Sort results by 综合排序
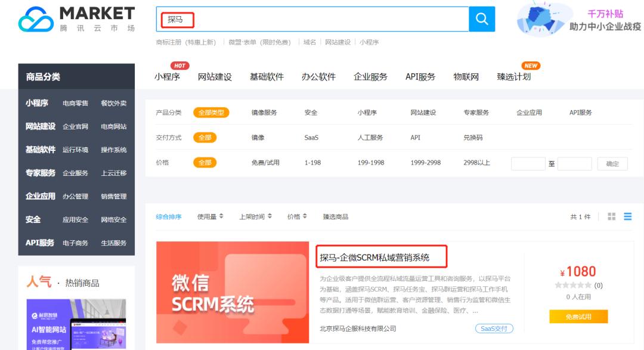644x350 pixels. pos(168,217)
